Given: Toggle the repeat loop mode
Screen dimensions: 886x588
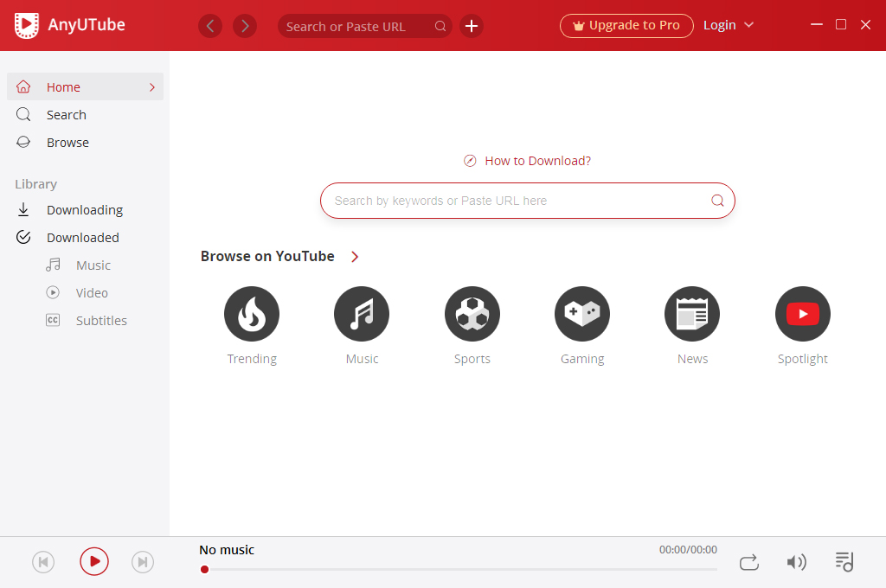Looking at the screenshot, I should click(x=749, y=563).
